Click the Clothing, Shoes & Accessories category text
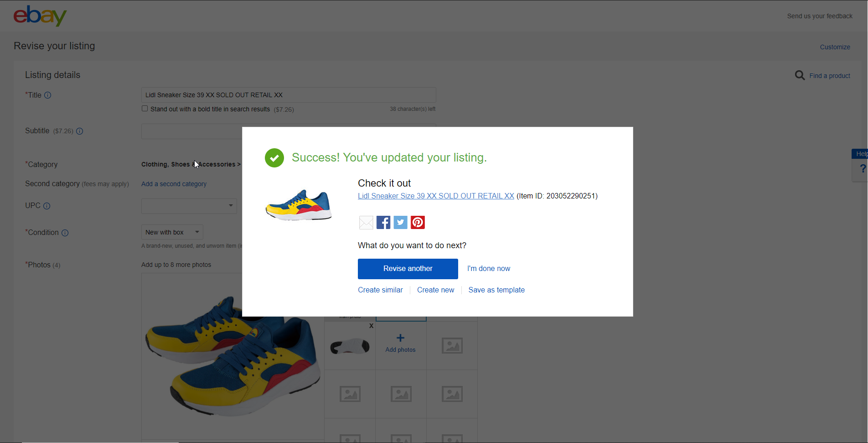The width and height of the screenshot is (868, 443). point(191,164)
